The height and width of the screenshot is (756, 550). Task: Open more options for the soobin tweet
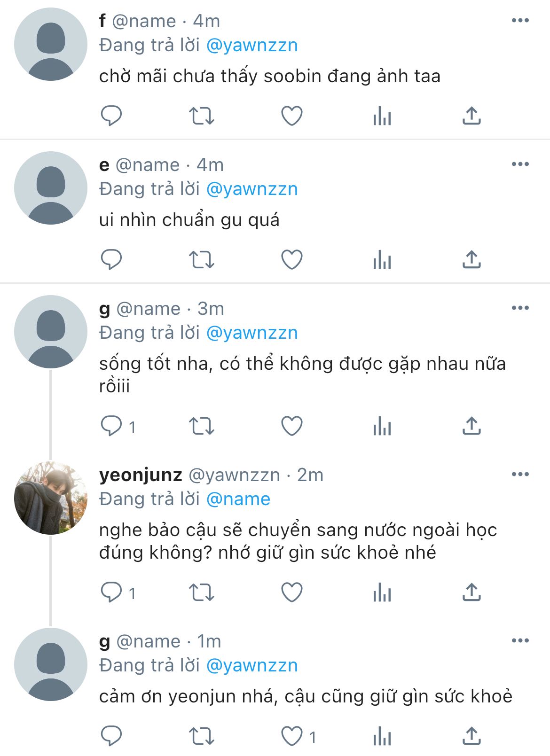point(520,21)
